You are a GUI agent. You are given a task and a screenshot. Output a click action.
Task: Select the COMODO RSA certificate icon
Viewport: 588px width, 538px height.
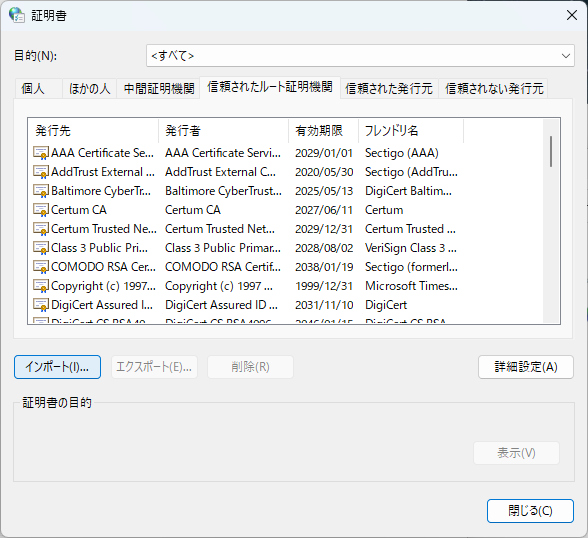41,267
